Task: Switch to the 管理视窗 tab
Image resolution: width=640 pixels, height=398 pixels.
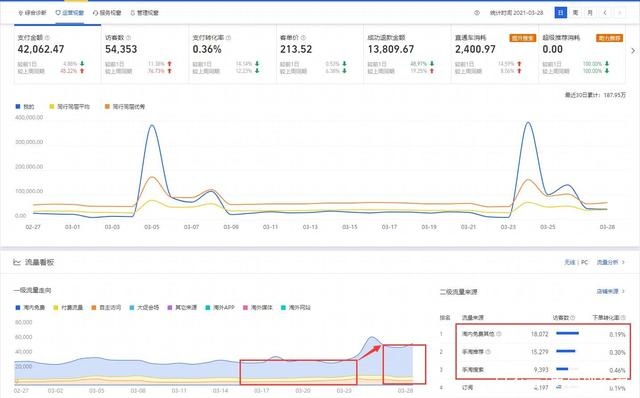Action: pyautogui.click(x=144, y=13)
